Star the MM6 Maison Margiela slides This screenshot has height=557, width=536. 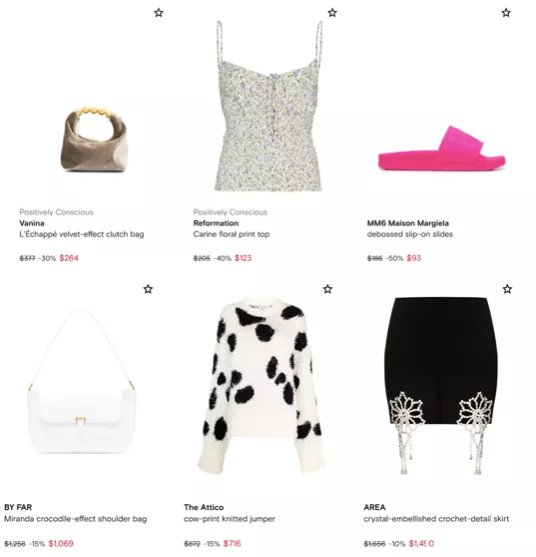[x=506, y=13]
